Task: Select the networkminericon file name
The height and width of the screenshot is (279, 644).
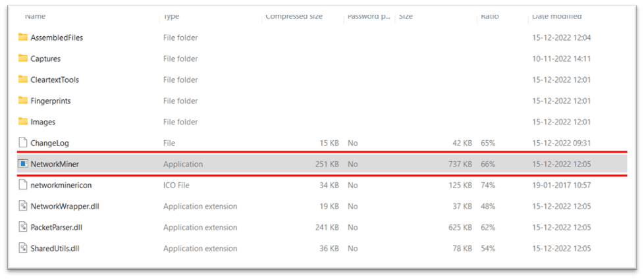Action: coord(61,186)
